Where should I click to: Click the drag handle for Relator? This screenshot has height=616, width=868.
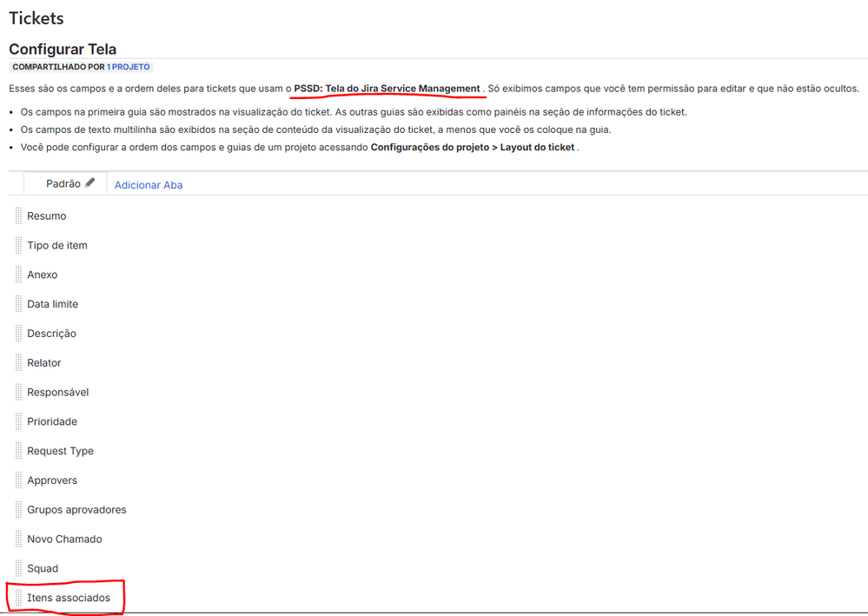point(18,362)
